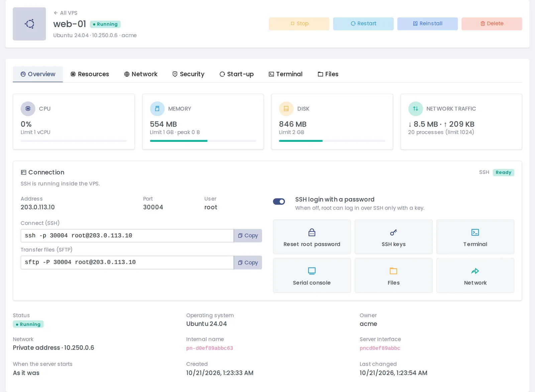
Task: Switch to the Resources tab
Action: pos(90,74)
